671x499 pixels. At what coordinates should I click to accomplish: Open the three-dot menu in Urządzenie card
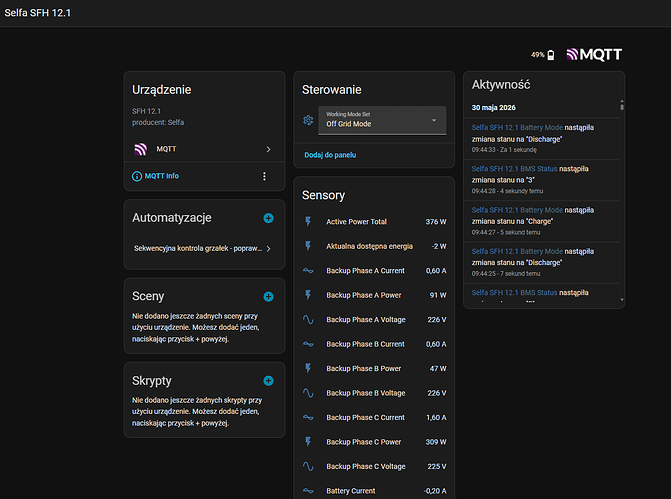point(264,176)
